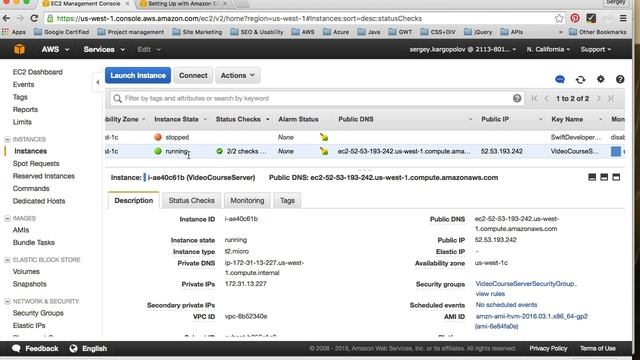Collapse the INSTANCES sidebar section
The height and width of the screenshot is (360, 640).
[x=7, y=139]
